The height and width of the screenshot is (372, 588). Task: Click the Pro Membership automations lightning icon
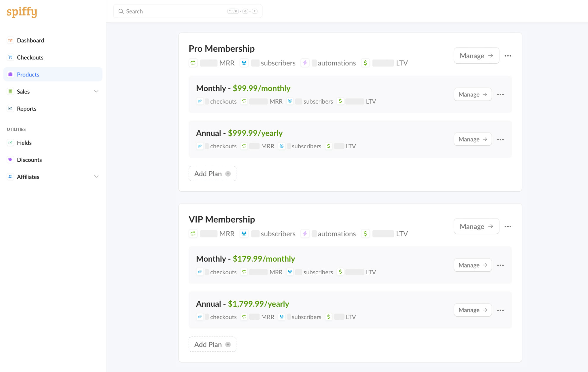305,63
